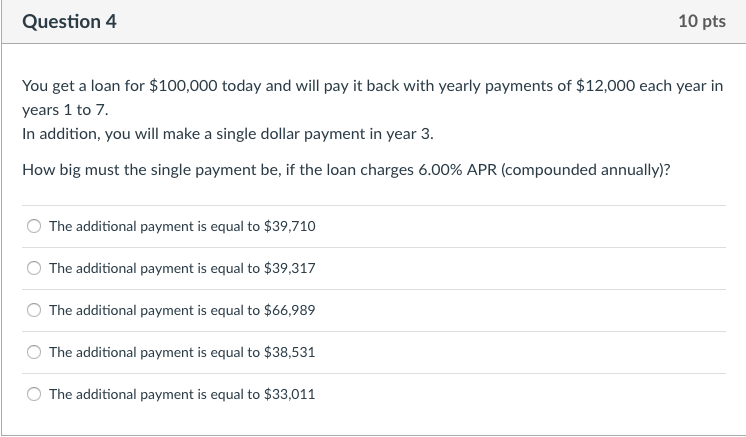This screenshot has height=437, width=746.
Task: Click answer text ending in $33,011
Action: click(182, 394)
